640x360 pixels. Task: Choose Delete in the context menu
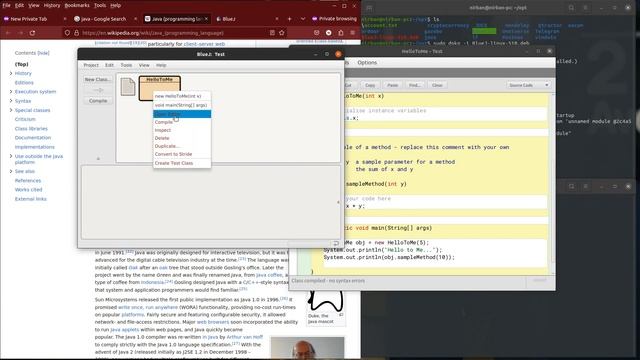(182, 138)
